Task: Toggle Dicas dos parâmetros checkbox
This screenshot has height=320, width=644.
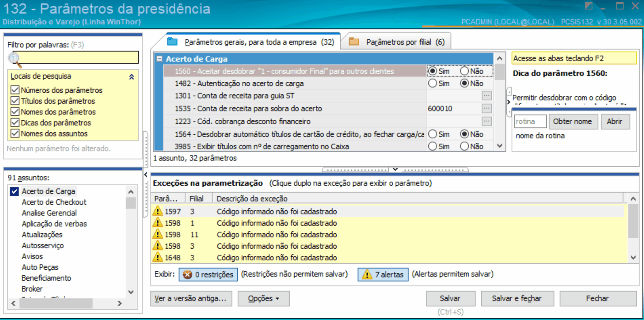Action: click(15, 122)
